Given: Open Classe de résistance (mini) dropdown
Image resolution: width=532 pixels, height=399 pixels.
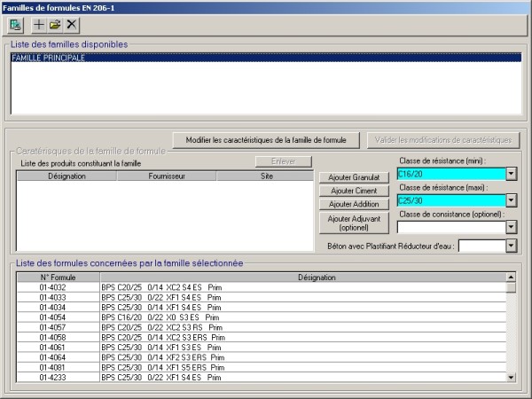Looking at the screenshot, I should click(511, 174).
